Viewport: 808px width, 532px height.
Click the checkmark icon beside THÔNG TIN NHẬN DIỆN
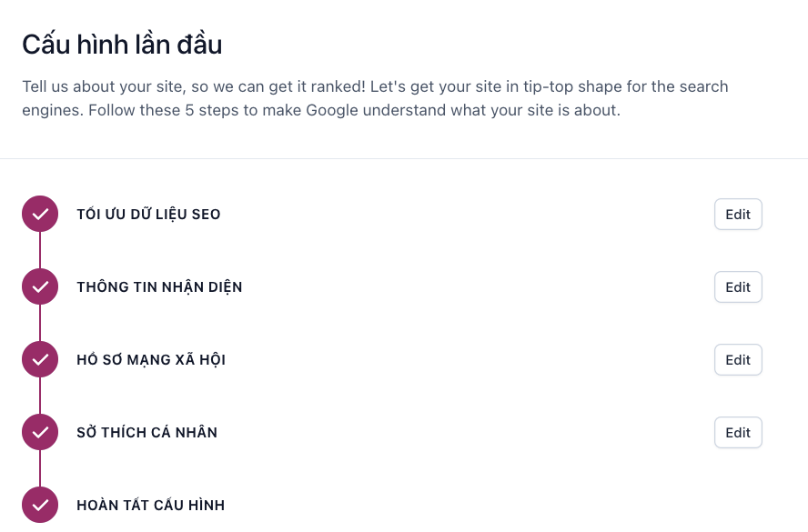[x=39, y=286]
